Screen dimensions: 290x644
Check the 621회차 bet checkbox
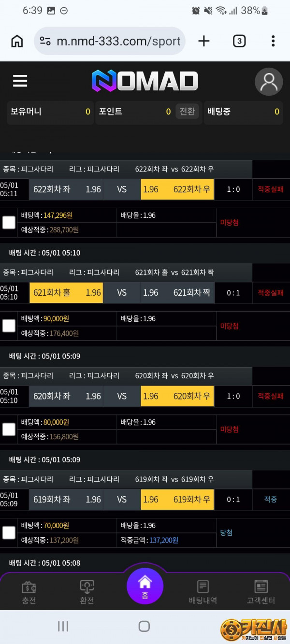pyautogui.click(x=9, y=326)
